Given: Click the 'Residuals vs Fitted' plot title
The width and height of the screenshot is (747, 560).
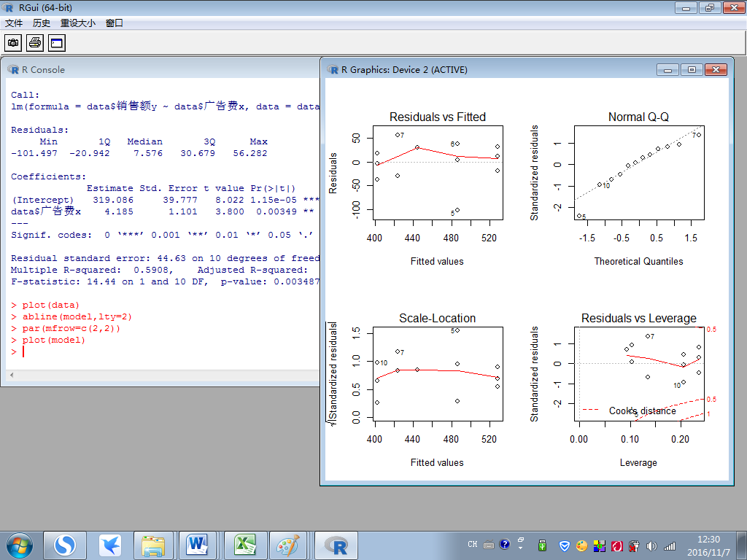Looking at the screenshot, I should pyautogui.click(x=438, y=117).
